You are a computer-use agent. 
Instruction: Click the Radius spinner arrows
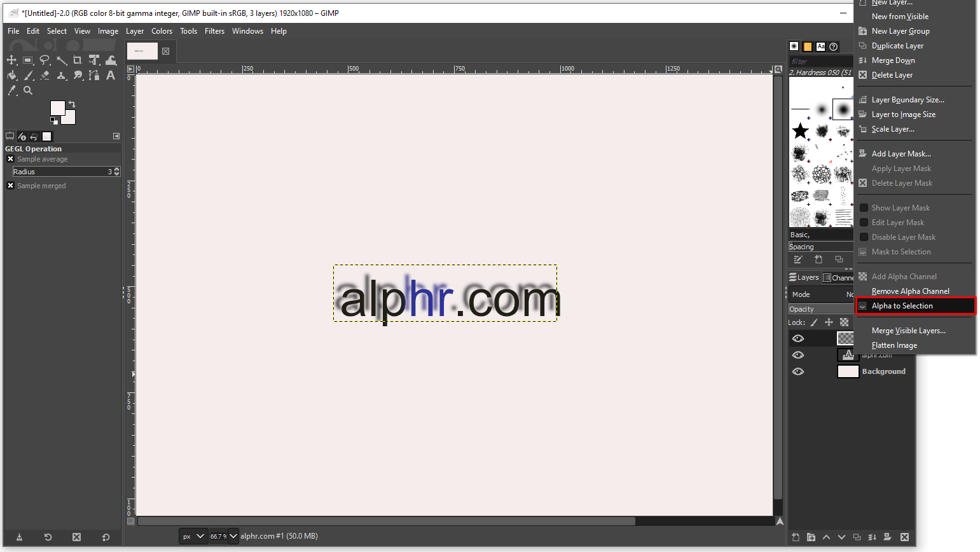click(x=116, y=172)
